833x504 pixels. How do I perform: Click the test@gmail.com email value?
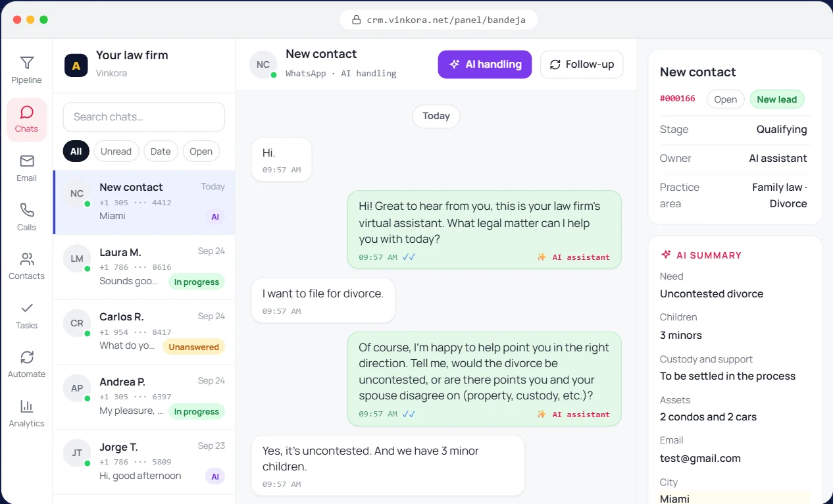700,459
